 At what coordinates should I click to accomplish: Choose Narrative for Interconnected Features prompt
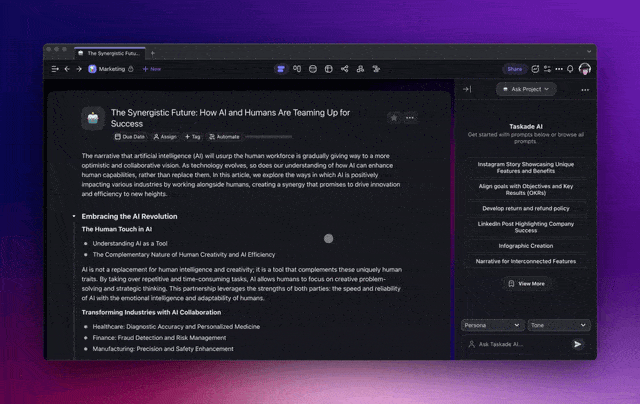(526, 262)
